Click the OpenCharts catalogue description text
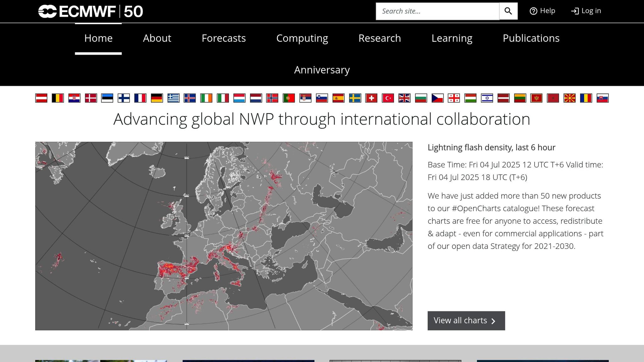This screenshot has width=644, height=362. 515,221
